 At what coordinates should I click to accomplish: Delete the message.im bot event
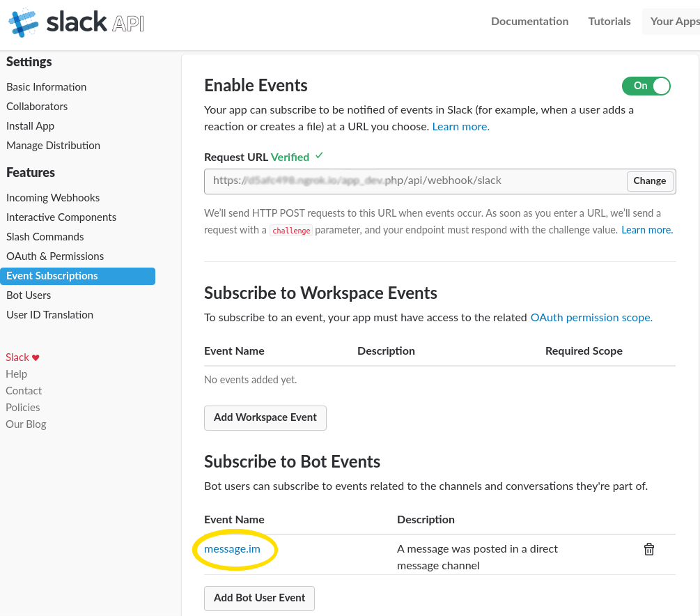648,549
